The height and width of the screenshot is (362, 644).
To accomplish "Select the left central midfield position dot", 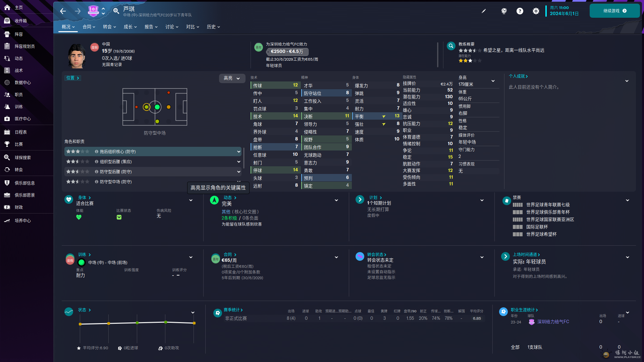I will pyautogui.click(x=146, y=107).
